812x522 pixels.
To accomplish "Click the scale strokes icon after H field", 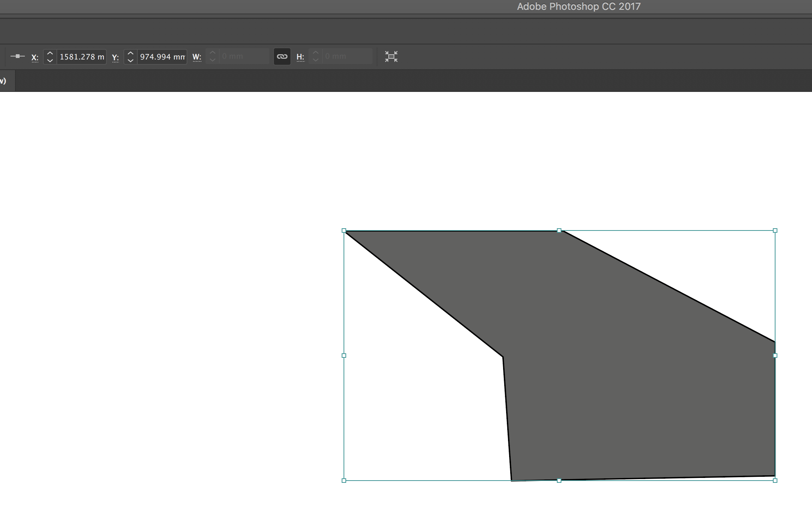I will (x=391, y=56).
